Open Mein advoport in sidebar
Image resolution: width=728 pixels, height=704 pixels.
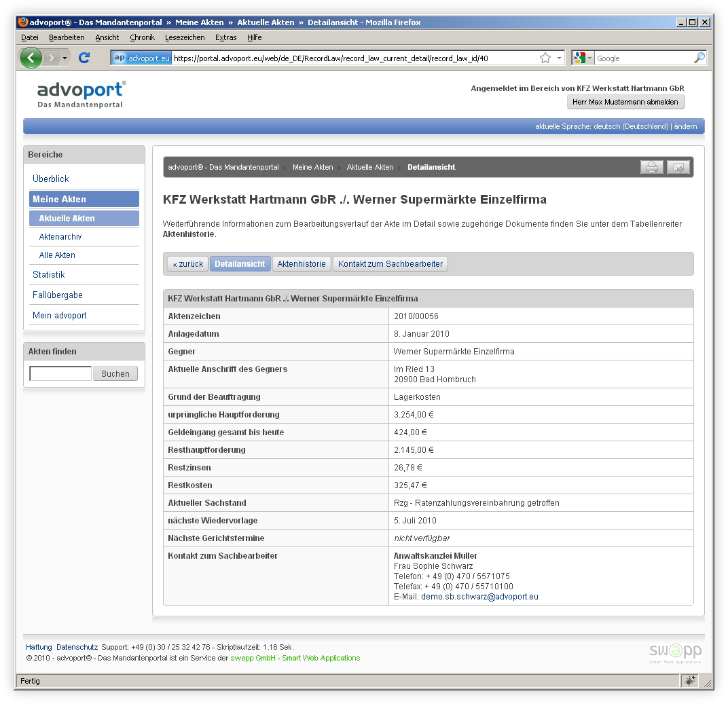(x=60, y=315)
